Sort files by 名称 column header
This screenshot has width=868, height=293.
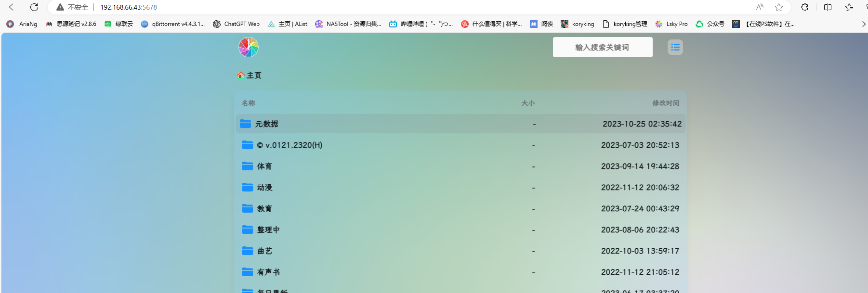point(249,103)
